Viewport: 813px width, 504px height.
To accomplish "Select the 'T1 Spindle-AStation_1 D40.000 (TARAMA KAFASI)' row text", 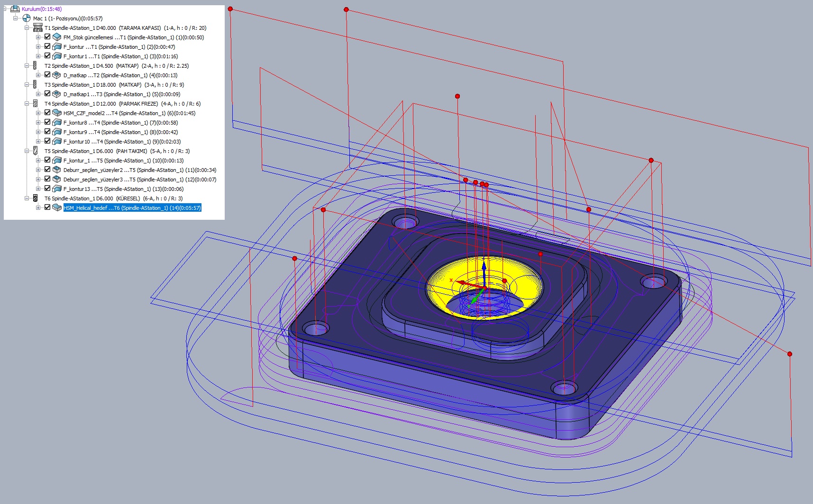I will (126, 28).
